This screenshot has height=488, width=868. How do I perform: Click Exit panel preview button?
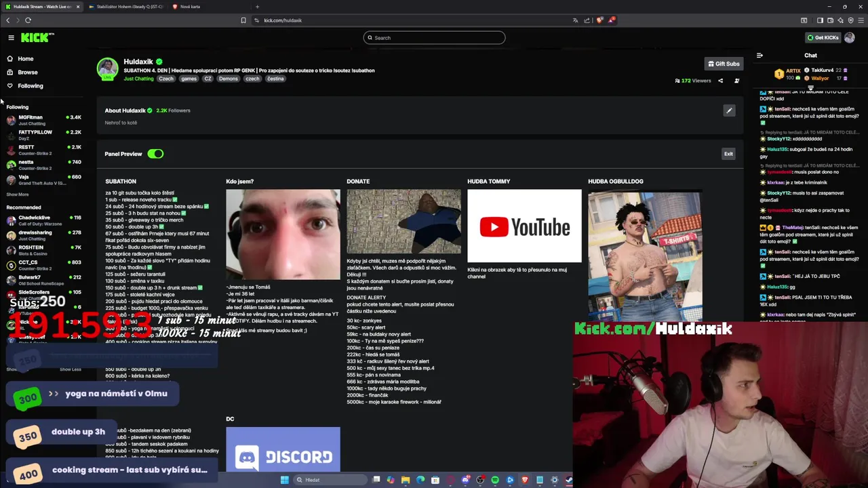click(x=728, y=154)
